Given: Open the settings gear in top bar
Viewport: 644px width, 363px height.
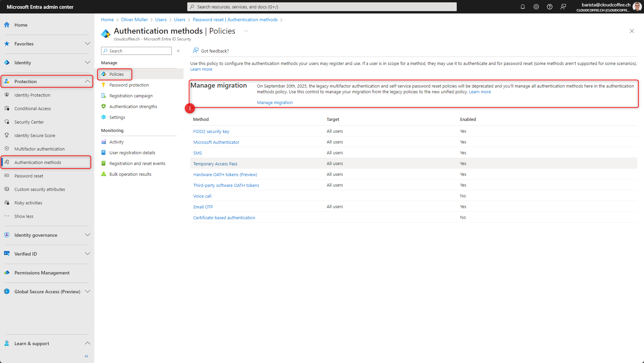Looking at the screenshot, I should pos(536,7).
